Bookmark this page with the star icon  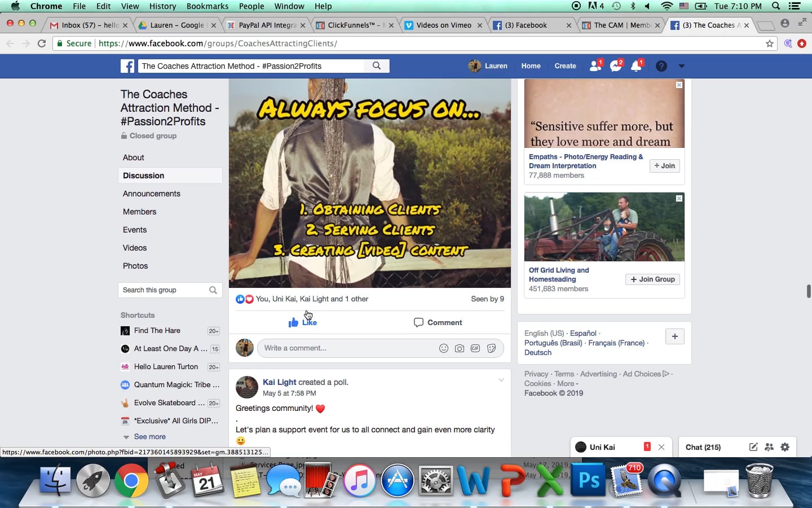pyautogui.click(x=770, y=43)
